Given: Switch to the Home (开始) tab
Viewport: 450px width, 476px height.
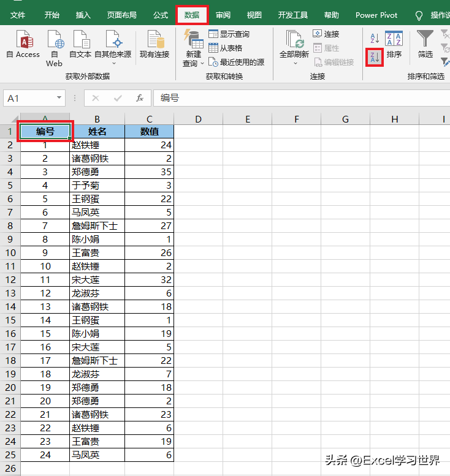Looking at the screenshot, I should (52, 15).
